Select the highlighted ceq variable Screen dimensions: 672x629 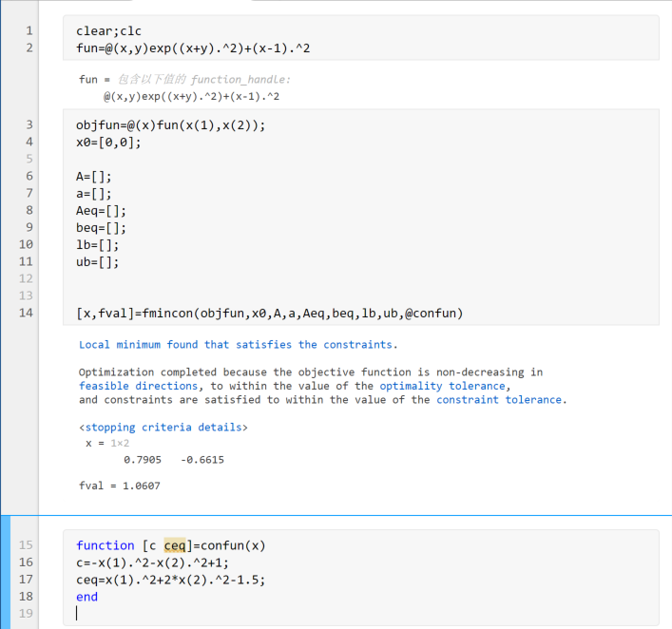coord(175,545)
